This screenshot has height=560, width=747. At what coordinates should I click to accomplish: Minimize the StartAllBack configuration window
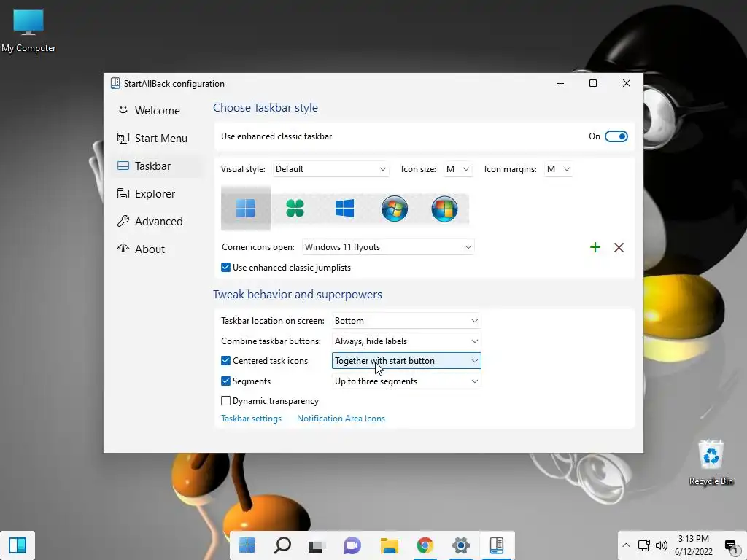click(x=560, y=83)
